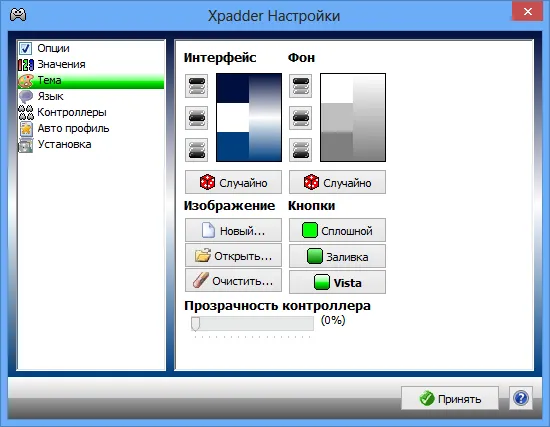Click the Интерфейс heading
The height and width of the screenshot is (427, 550).
[220, 58]
